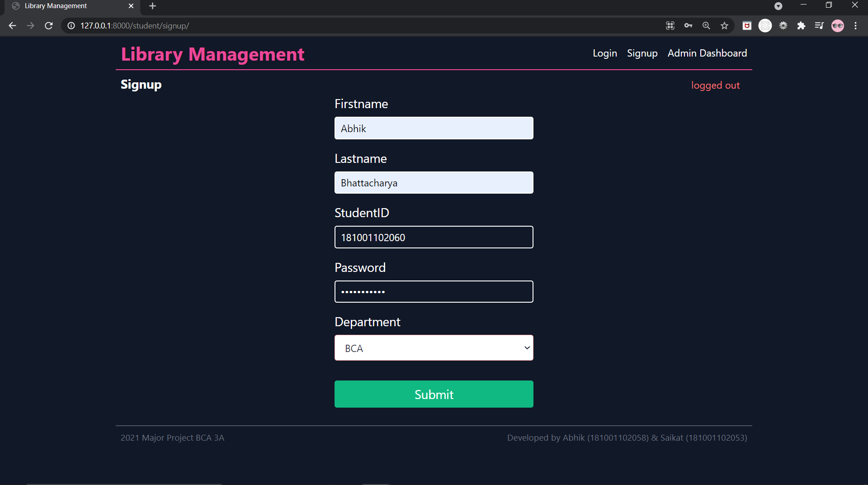Click the 'logged out' message text
Image resolution: width=868 pixels, height=485 pixels.
(715, 86)
